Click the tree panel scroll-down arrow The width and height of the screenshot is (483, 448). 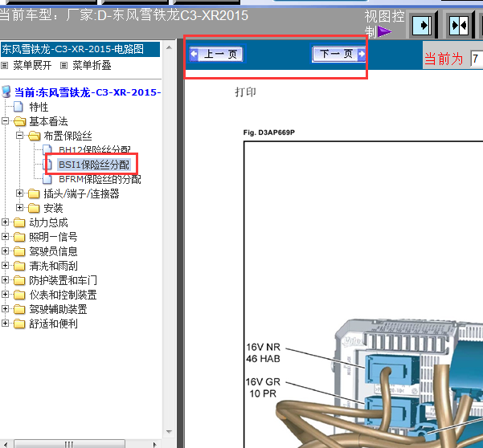coord(169,432)
